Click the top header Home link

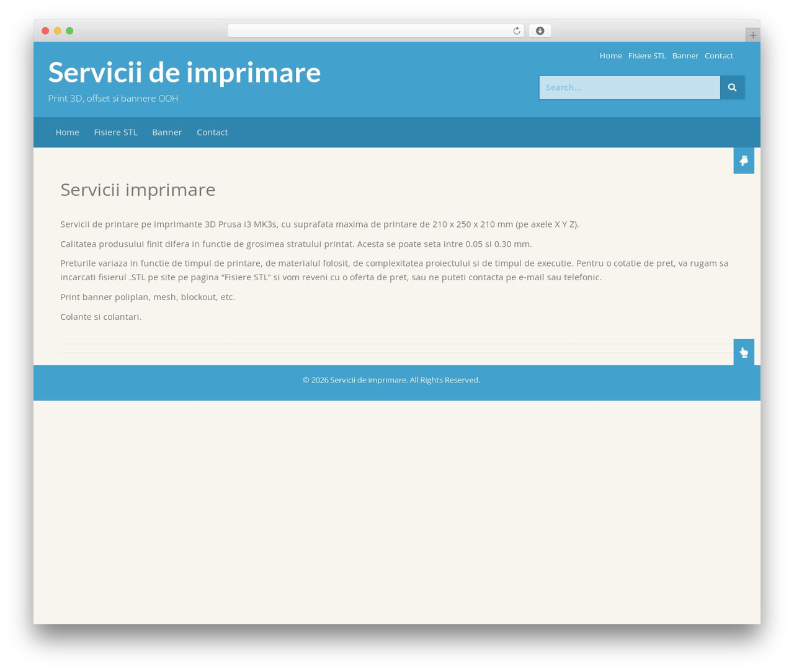click(x=610, y=56)
